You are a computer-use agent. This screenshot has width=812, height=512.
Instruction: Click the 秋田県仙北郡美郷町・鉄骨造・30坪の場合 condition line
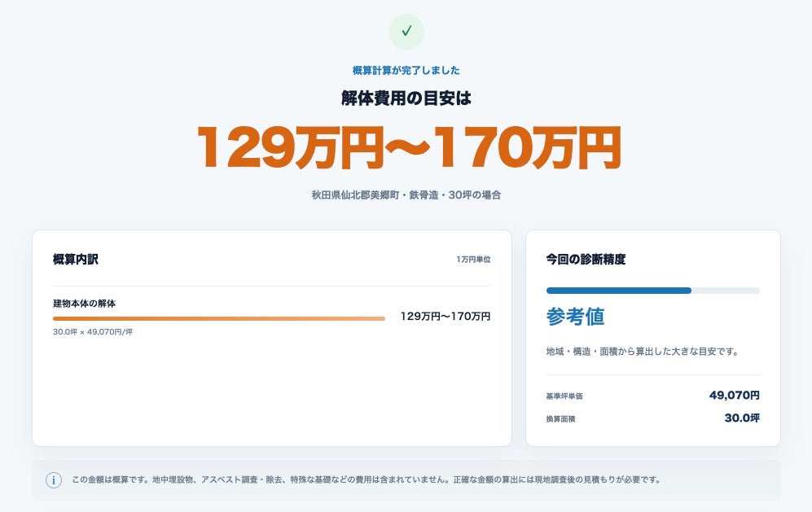[406, 195]
